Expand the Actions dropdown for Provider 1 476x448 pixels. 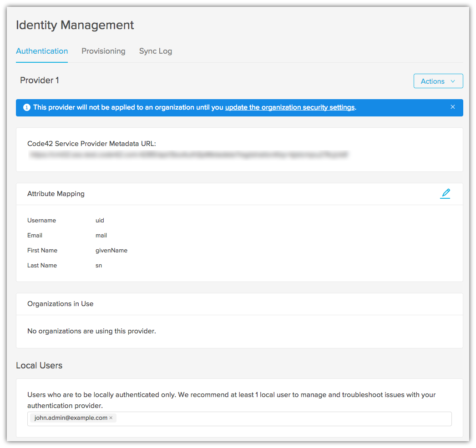tap(437, 81)
